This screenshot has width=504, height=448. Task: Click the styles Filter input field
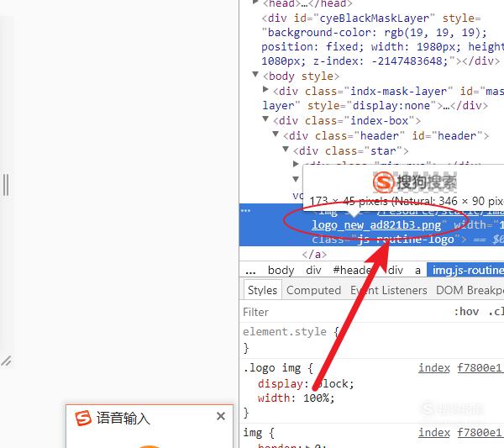(344, 312)
